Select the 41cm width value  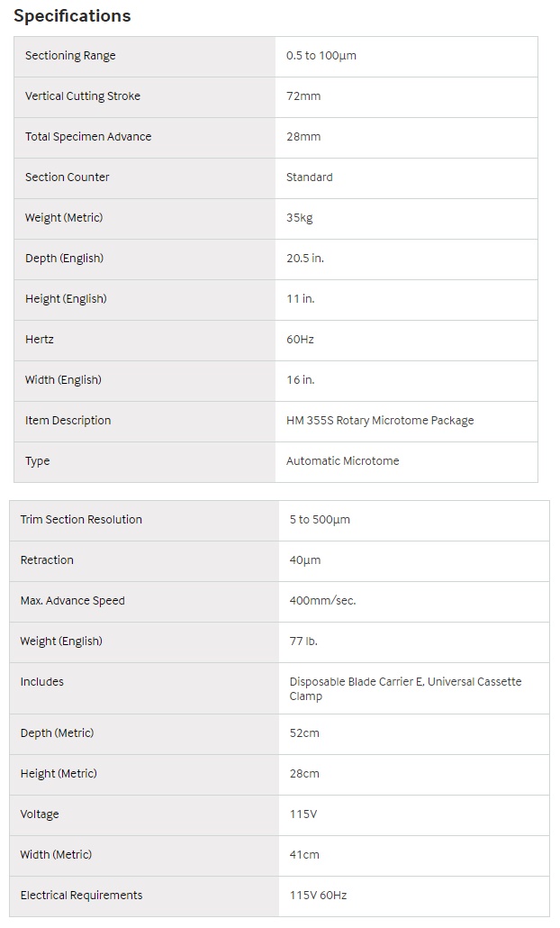pos(304,855)
